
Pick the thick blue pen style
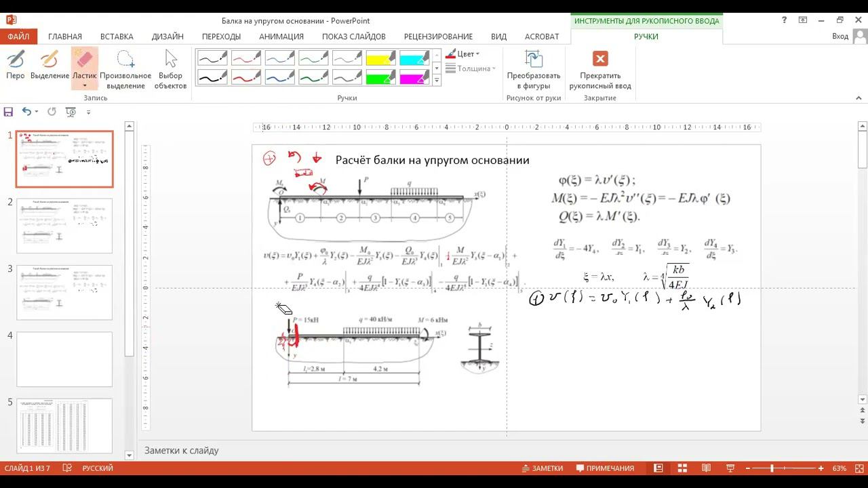click(279, 77)
